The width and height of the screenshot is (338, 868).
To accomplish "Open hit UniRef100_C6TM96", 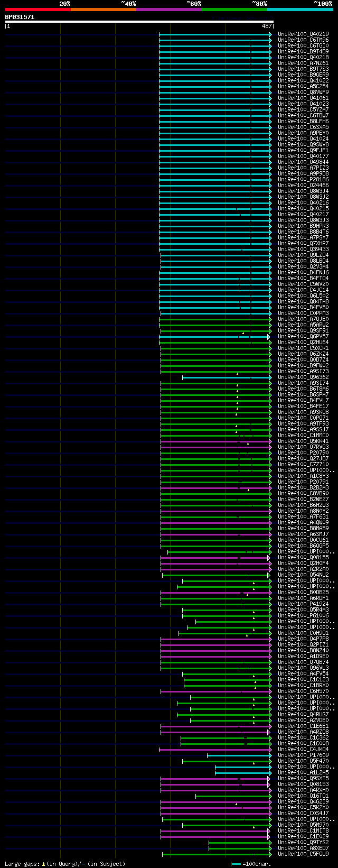I will pos(303,40).
